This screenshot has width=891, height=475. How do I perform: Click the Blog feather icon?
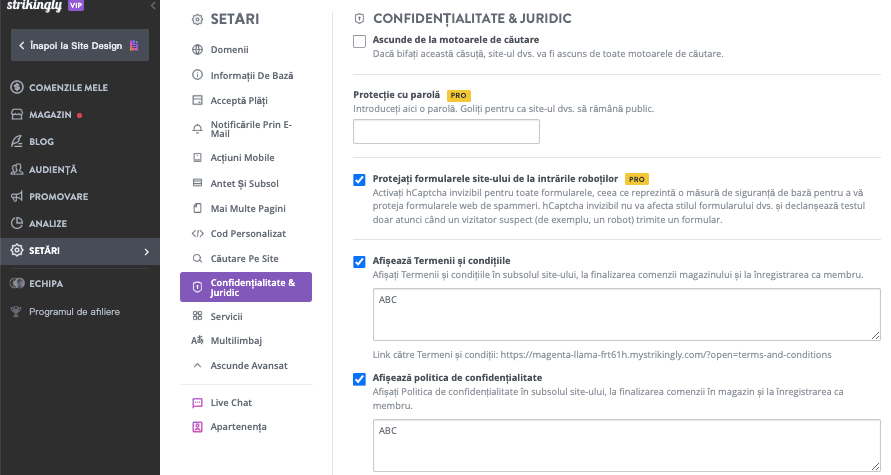tap(17, 141)
